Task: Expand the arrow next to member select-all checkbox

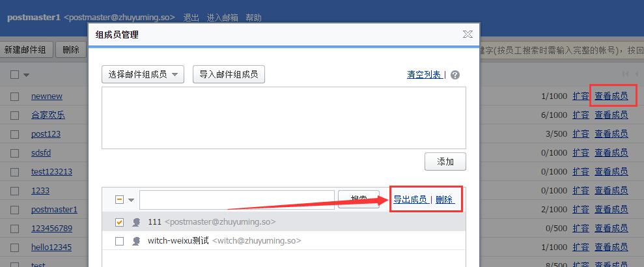Action: point(131,200)
